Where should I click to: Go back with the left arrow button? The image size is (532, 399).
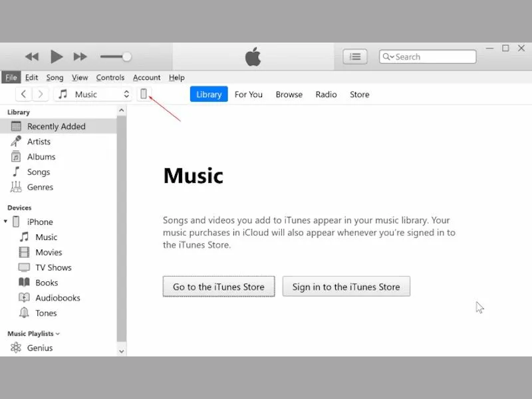23,94
